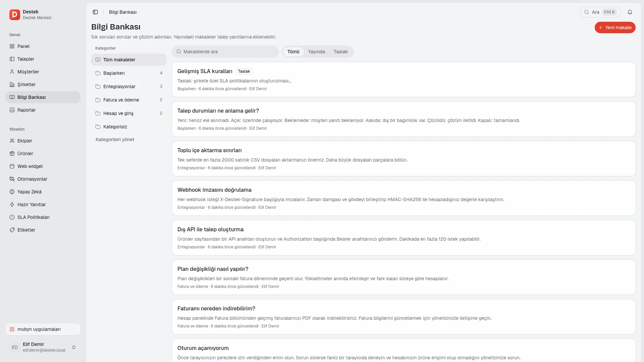Switch to Yayında filter tab
644x362 pixels.
point(316,52)
